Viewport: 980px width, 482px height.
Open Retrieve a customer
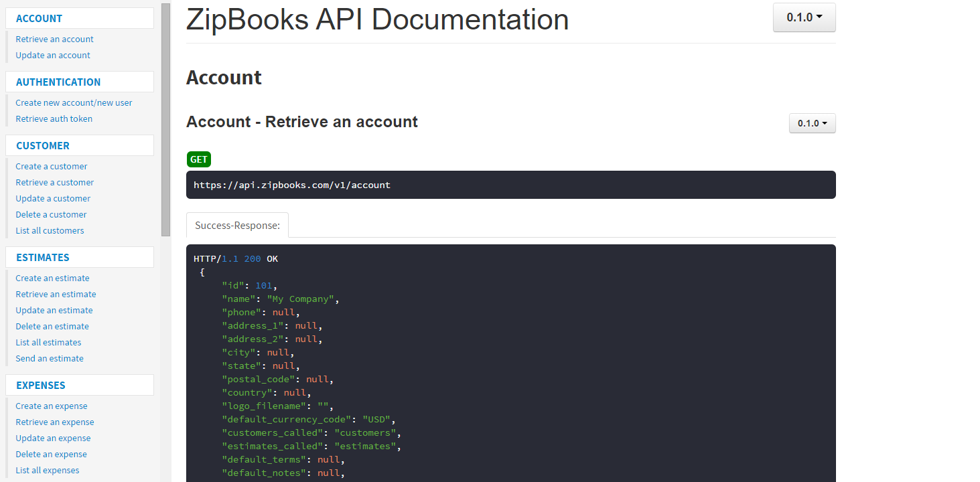(x=54, y=182)
